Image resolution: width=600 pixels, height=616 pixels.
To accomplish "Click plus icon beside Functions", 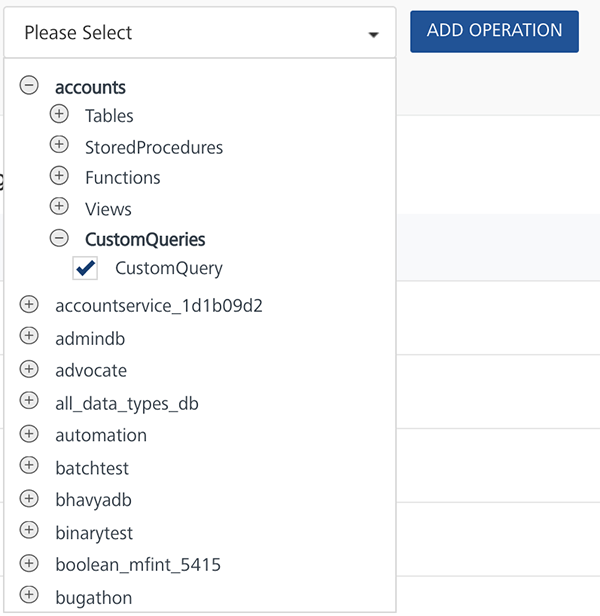I will click(x=59, y=177).
